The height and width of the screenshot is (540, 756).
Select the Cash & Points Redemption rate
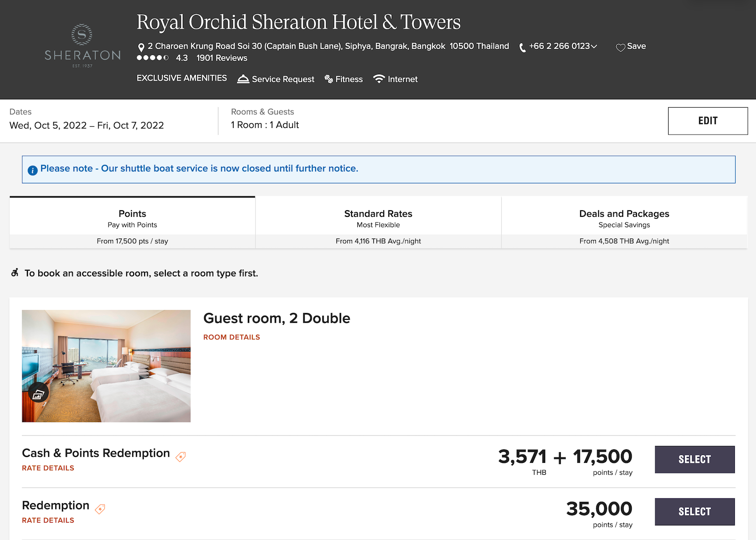[695, 459]
